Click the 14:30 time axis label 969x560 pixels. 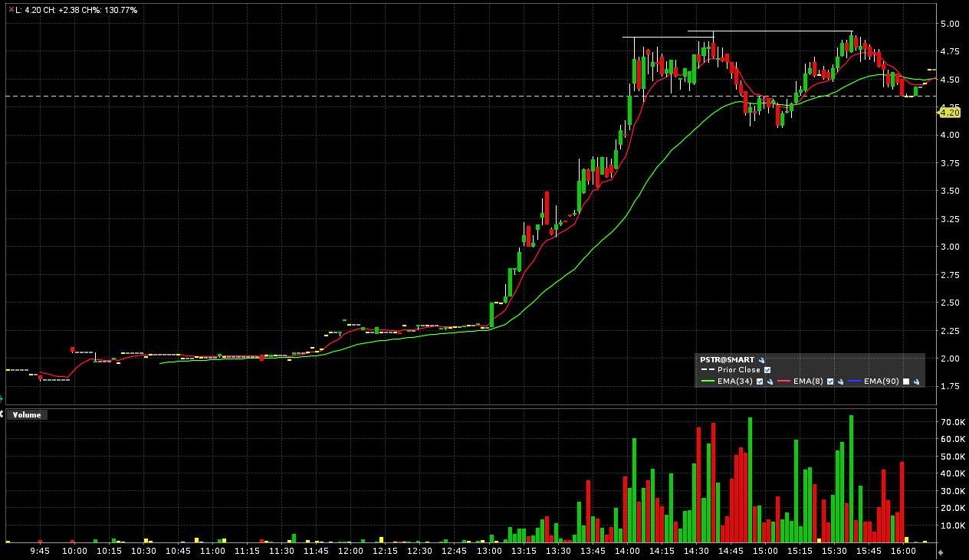(696, 551)
